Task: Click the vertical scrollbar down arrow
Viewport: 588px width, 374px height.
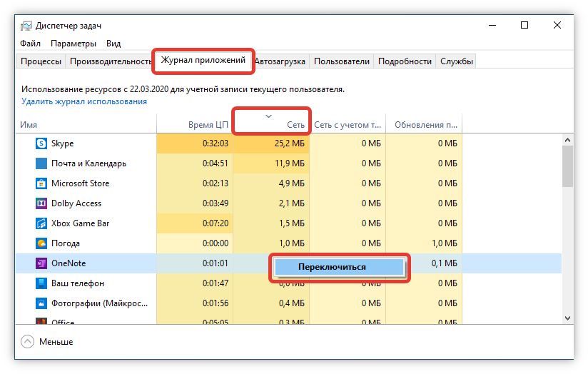Action: click(568, 318)
